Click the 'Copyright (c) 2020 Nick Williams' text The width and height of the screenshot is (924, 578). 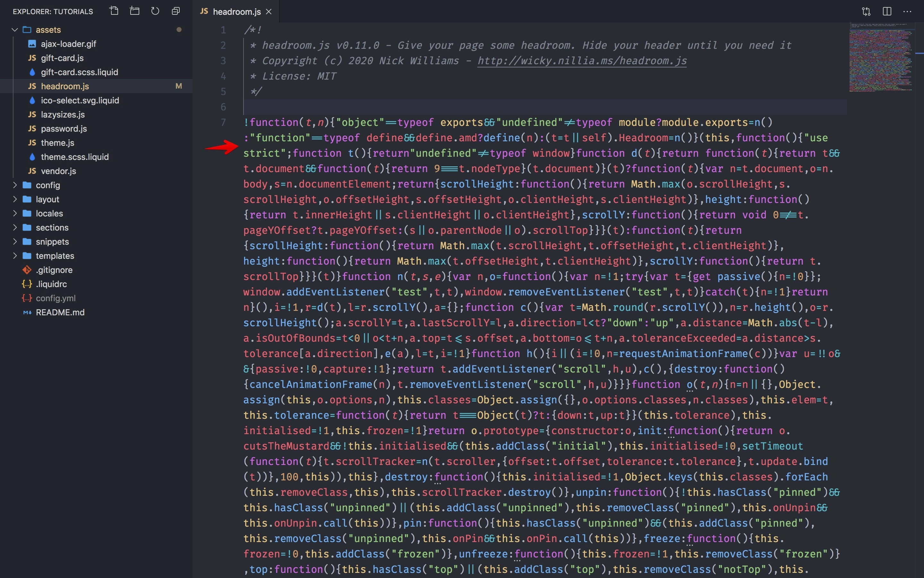click(x=360, y=61)
